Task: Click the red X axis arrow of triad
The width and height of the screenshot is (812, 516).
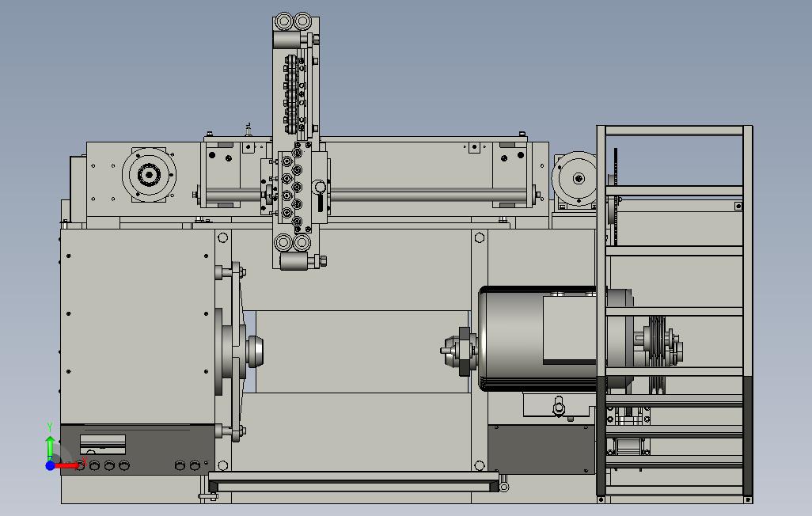Action: 67,466
